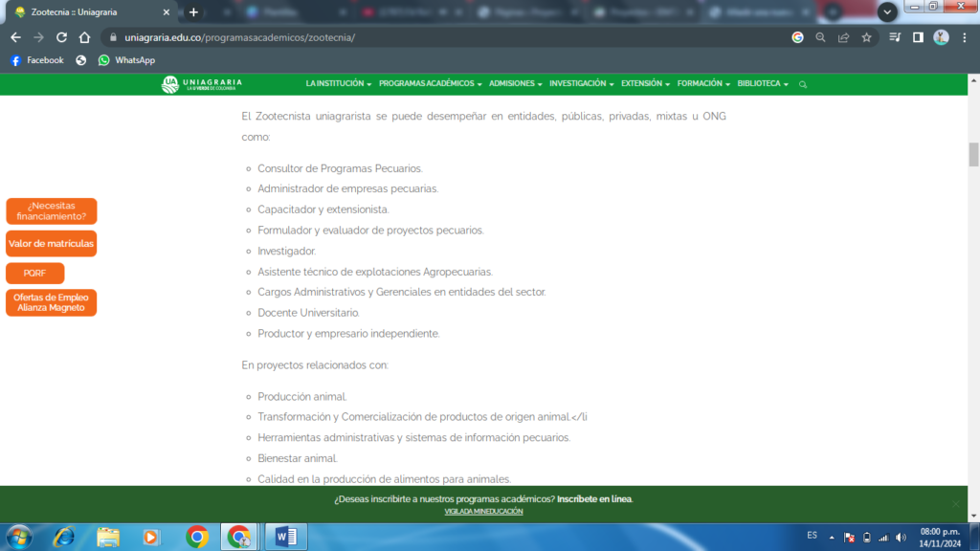The image size is (980, 551).
Task: Open the Admisiones dropdown menu
Action: click(515, 84)
